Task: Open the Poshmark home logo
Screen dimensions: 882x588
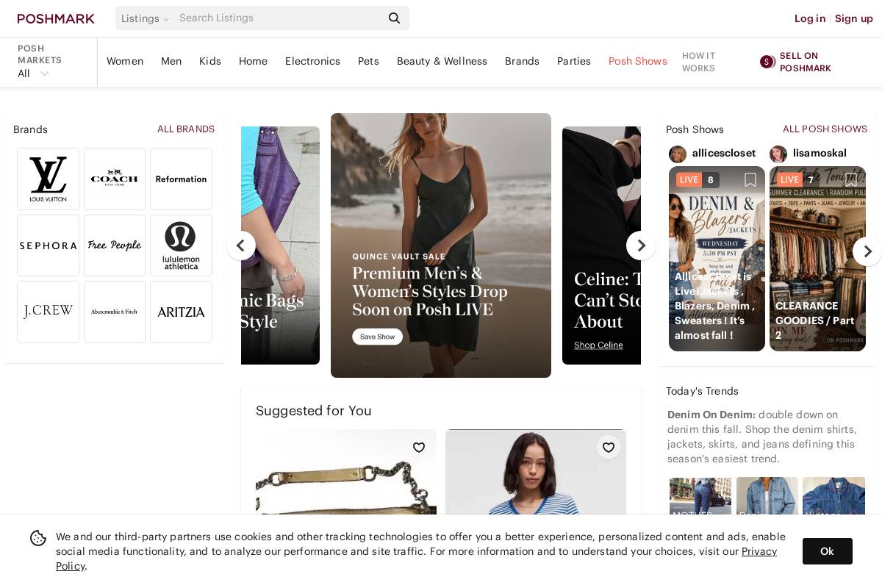Action: point(56,18)
